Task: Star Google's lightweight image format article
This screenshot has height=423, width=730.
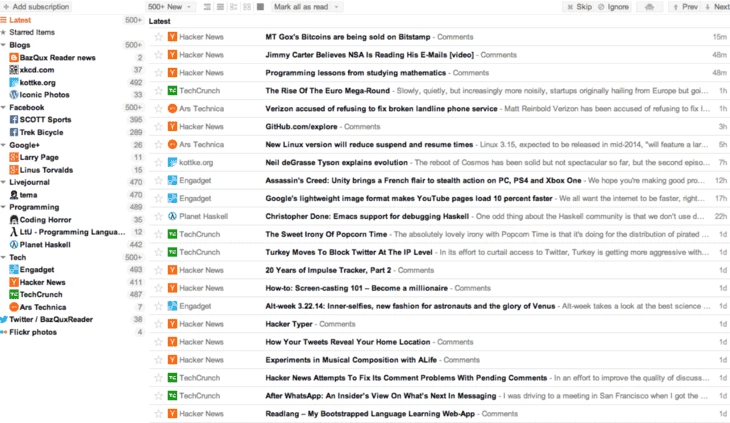Action: coord(158,198)
